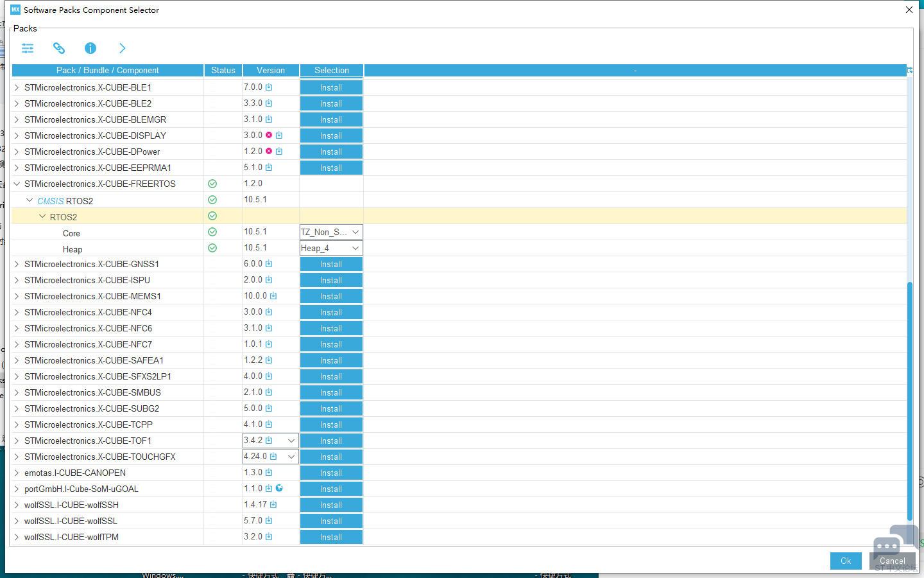Click the globe icon on I-Cube-SoM-uGOAL row
The width and height of the screenshot is (924, 578).
click(x=279, y=488)
